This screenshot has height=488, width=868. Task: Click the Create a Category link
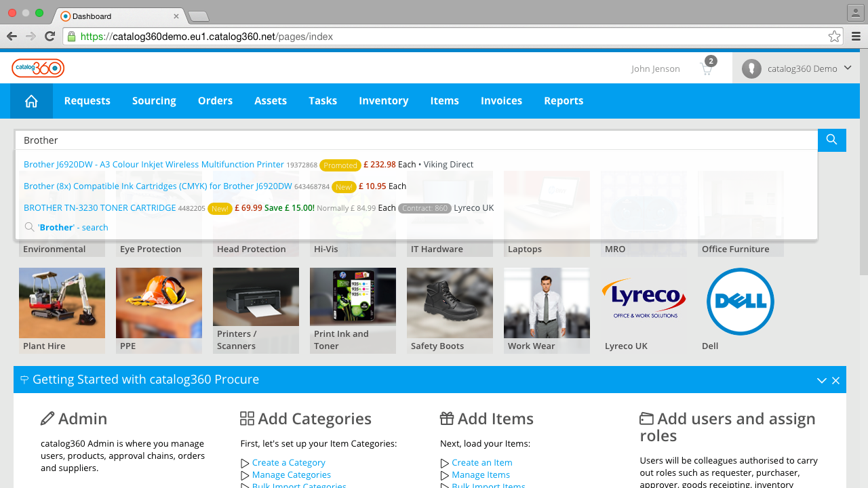pos(289,463)
